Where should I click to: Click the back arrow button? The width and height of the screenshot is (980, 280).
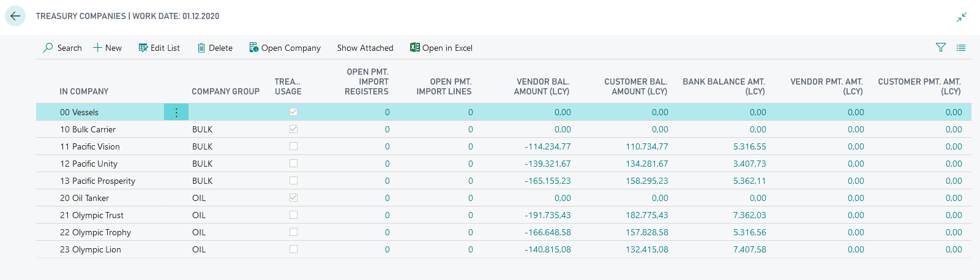[15, 16]
